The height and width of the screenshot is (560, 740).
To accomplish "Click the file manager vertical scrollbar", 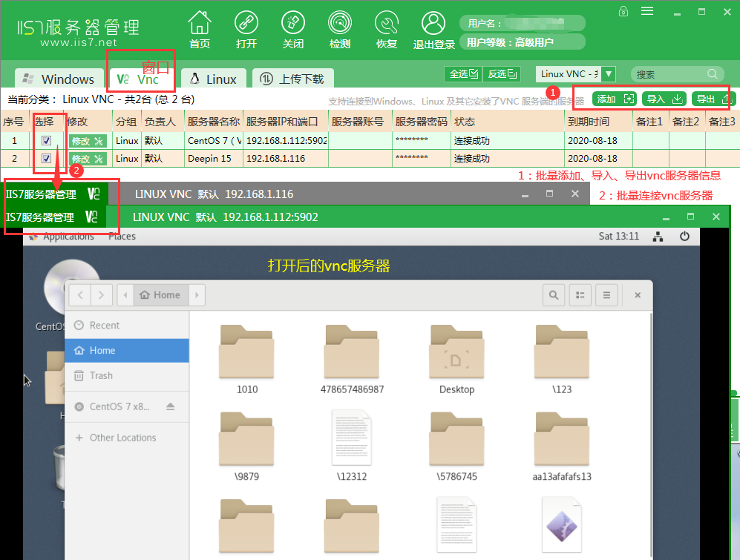I will pos(650,434).
